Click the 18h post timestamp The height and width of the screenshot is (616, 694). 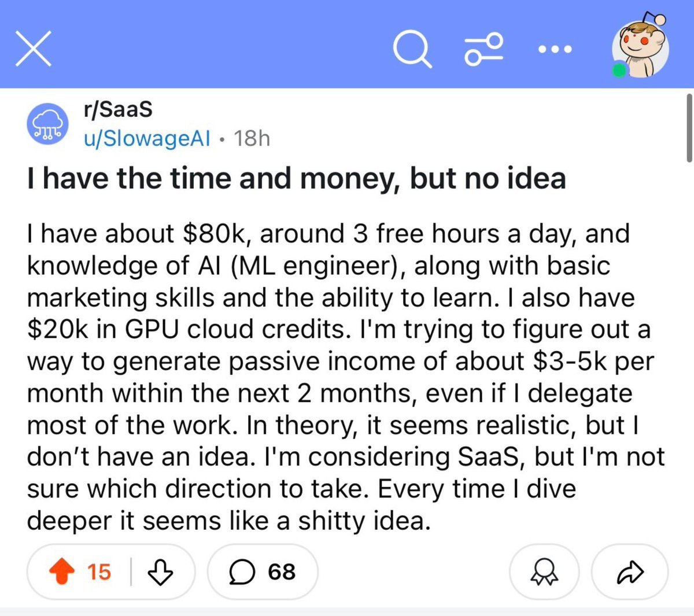click(x=252, y=139)
